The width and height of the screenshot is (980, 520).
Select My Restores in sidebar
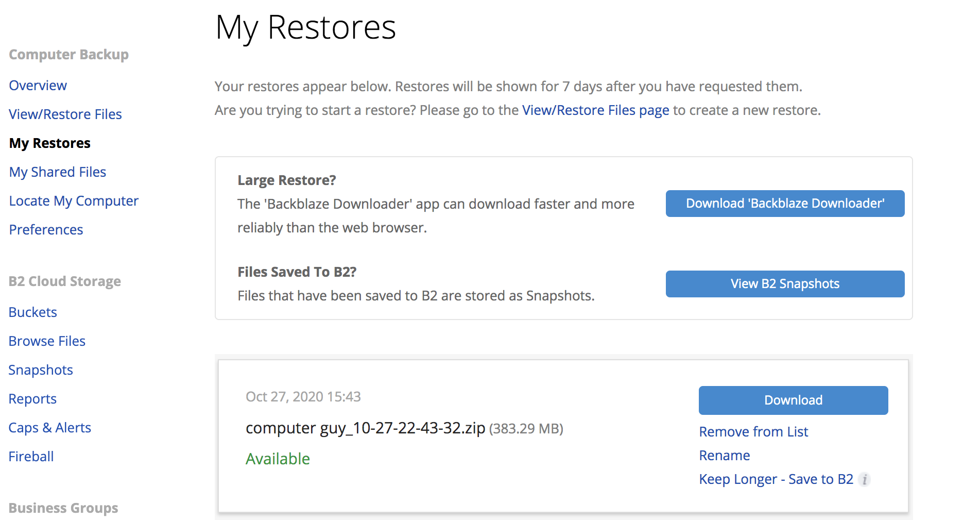50,143
